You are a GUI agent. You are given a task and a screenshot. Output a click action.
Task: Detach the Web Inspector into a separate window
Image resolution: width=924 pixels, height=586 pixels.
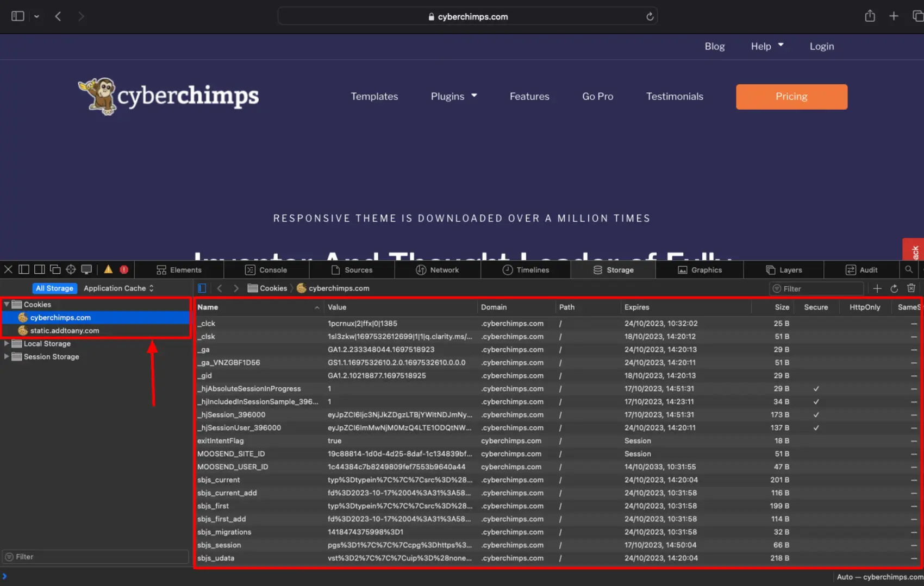(55, 269)
